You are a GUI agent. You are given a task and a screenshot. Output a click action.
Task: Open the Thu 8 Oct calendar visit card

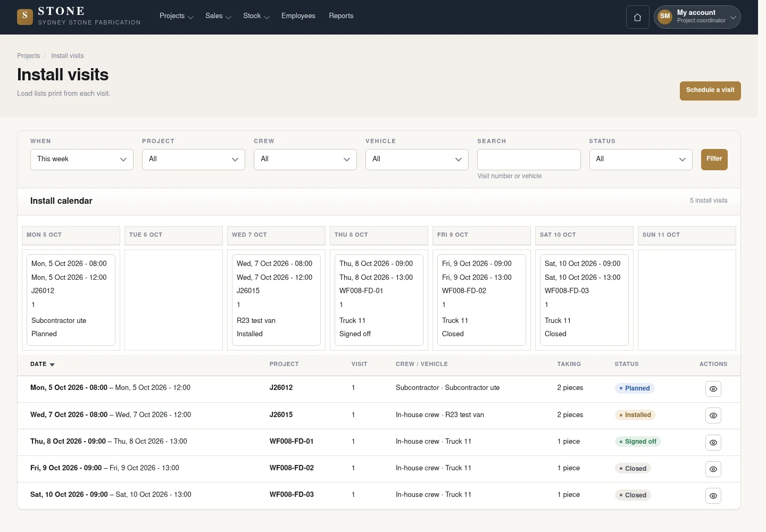[379, 300]
